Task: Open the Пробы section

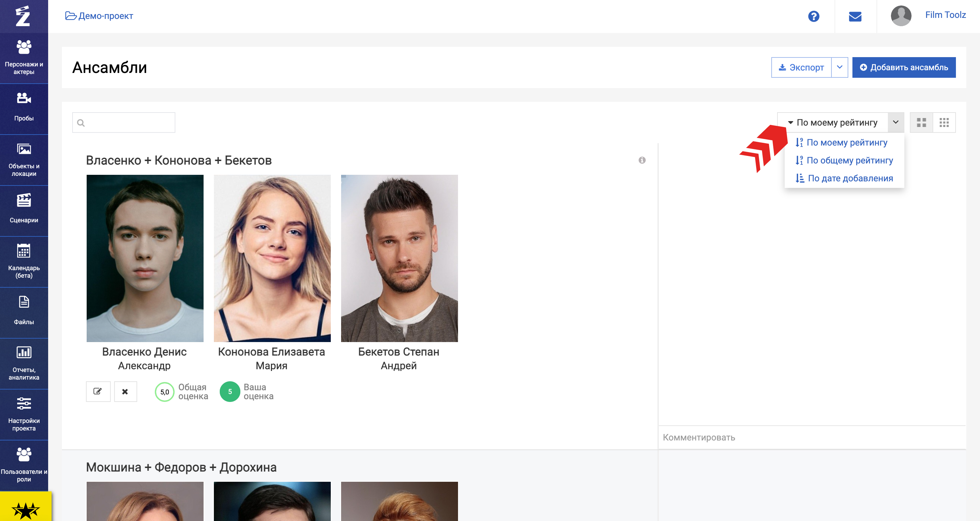Action: click(24, 108)
